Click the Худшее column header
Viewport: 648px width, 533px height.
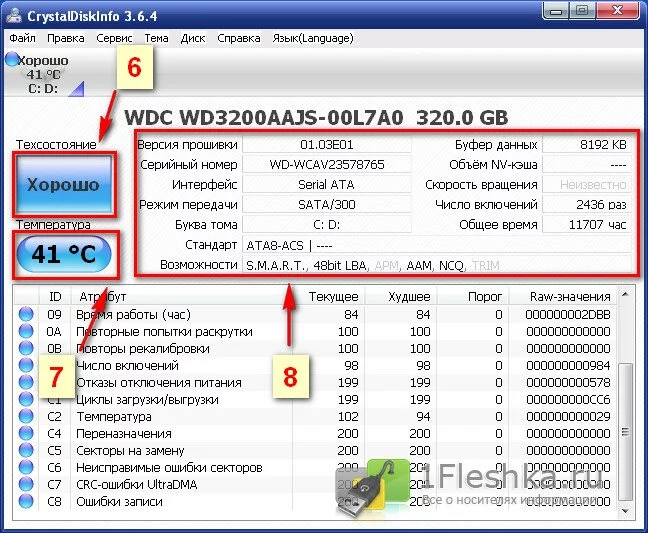401,296
